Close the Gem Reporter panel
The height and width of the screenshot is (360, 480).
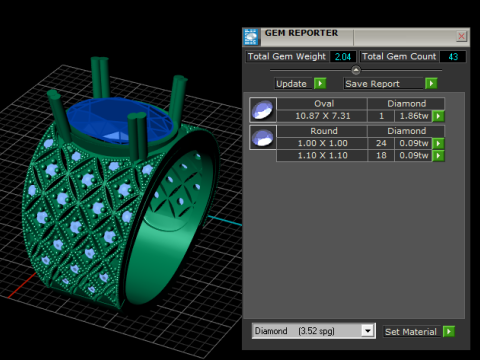click(462, 36)
